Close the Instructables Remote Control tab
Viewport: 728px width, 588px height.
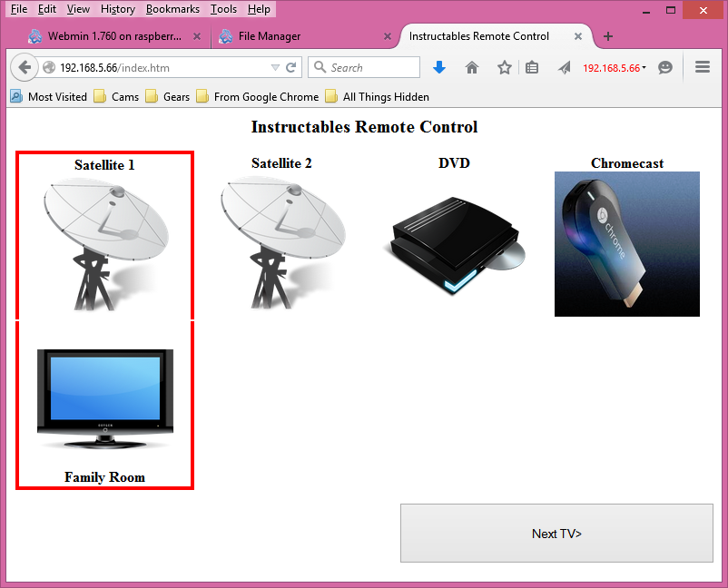click(578, 36)
